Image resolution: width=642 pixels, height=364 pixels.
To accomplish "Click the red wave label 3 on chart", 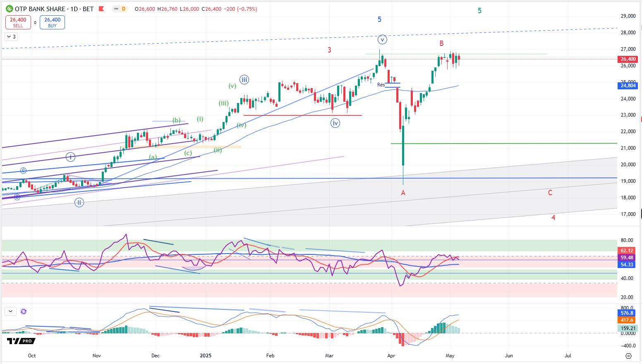I will pyautogui.click(x=330, y=50).
